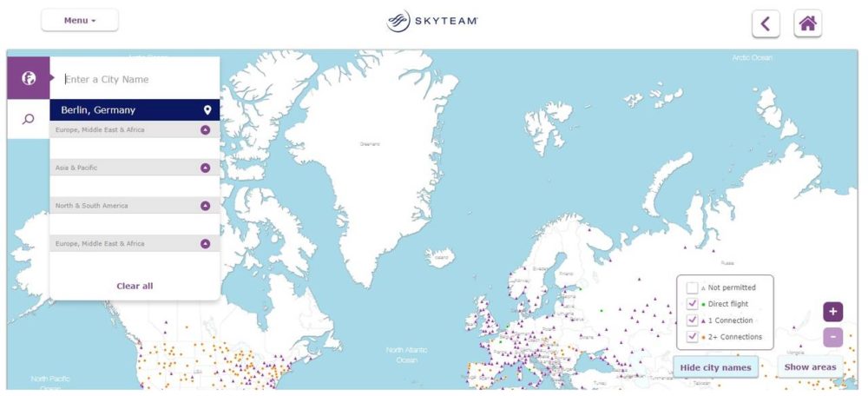Click the North Atlantic Ocean label
868x396 pixels.
407,355
